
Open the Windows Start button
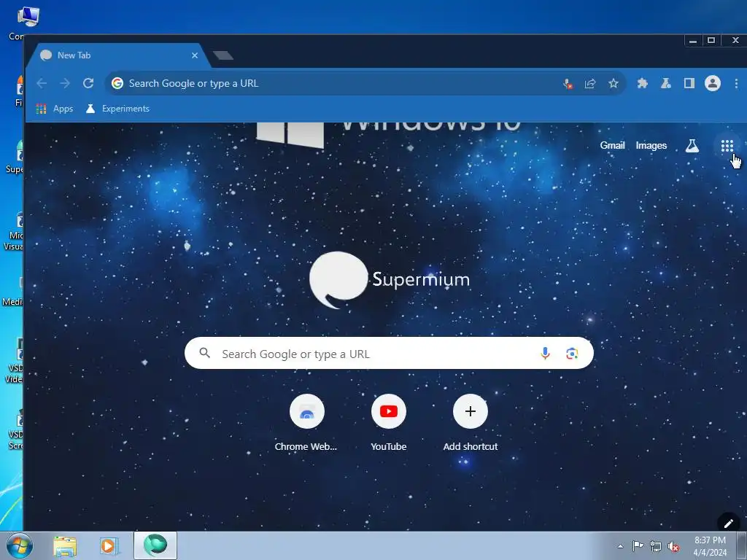20,545
